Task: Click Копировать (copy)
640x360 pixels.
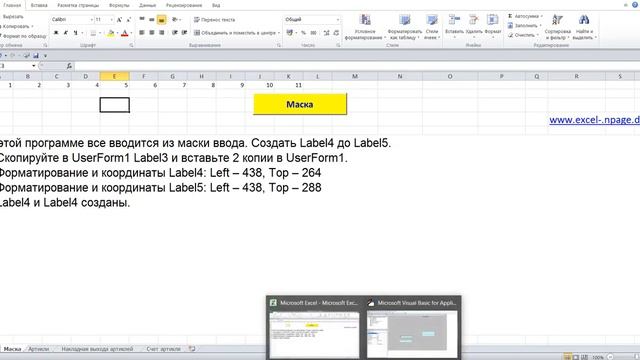Action: pyautogui.click(x=17, y=26)
